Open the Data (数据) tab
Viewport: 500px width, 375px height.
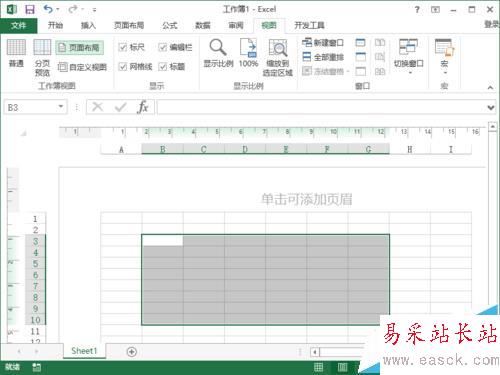coord(203,25)
